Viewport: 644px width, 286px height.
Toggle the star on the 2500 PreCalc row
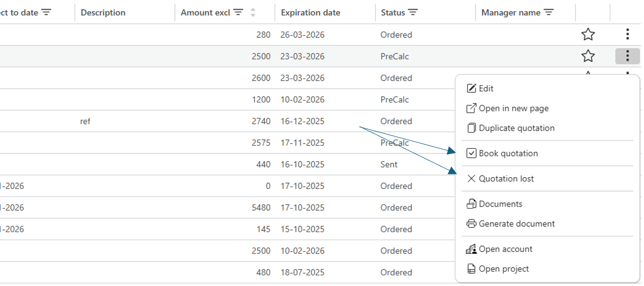[x=588, y=56]
